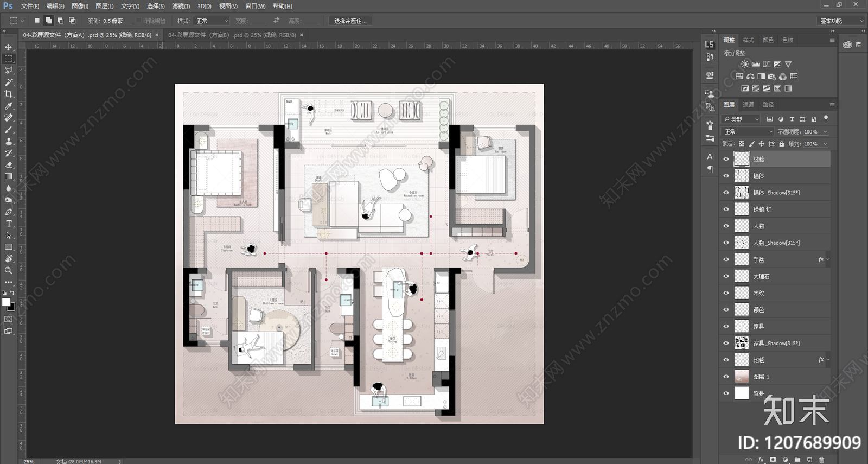This screenshot has width=868, height=464.
Task: Open the 图层 menu in menu bar
Action: 104,6
